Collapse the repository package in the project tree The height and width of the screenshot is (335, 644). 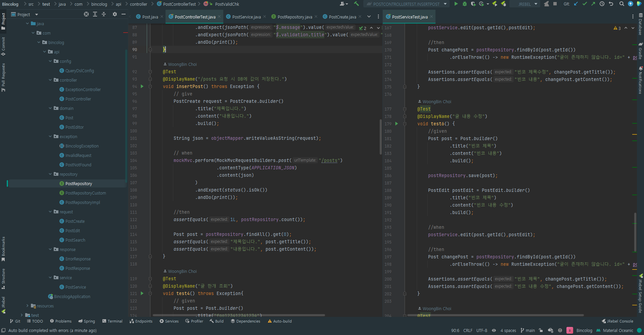click(50, 174)
